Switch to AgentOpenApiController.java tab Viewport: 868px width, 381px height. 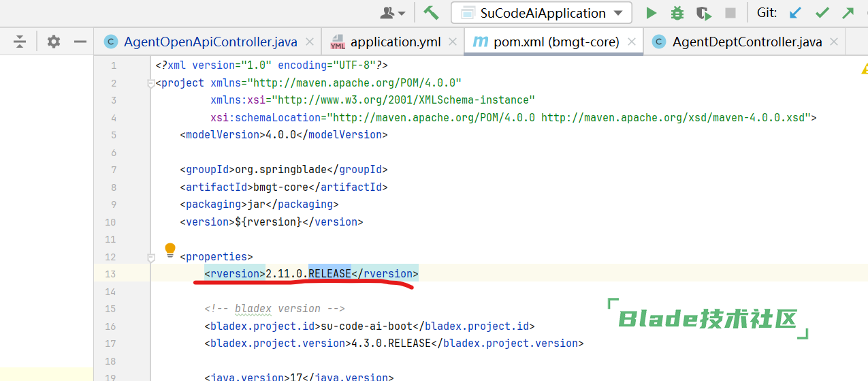click(x=210, y=42)
